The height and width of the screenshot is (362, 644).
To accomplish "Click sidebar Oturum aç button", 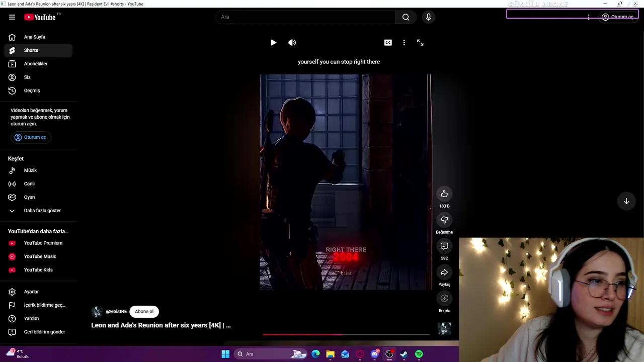I will coord(31,137).
